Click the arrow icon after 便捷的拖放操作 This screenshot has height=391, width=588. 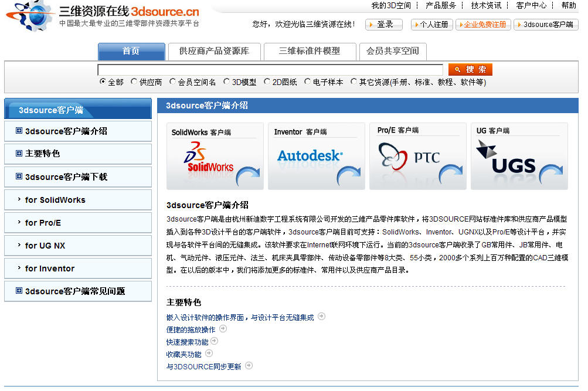point(223,329)
